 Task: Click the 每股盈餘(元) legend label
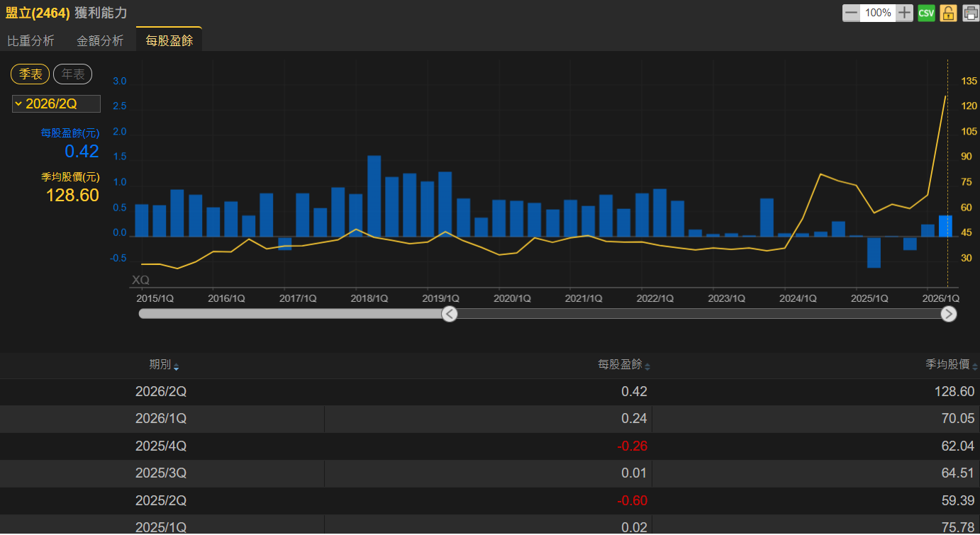click(70, 133)
